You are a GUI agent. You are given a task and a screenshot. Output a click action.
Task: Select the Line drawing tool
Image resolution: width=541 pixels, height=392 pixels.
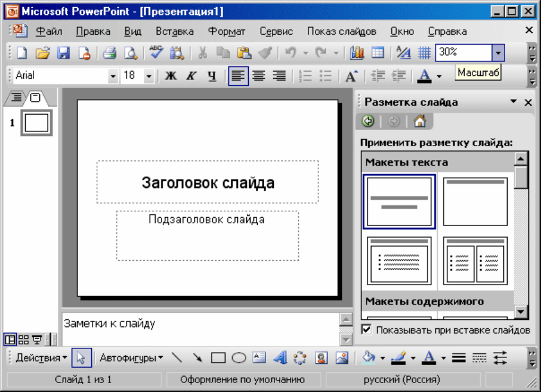(177, 358)
